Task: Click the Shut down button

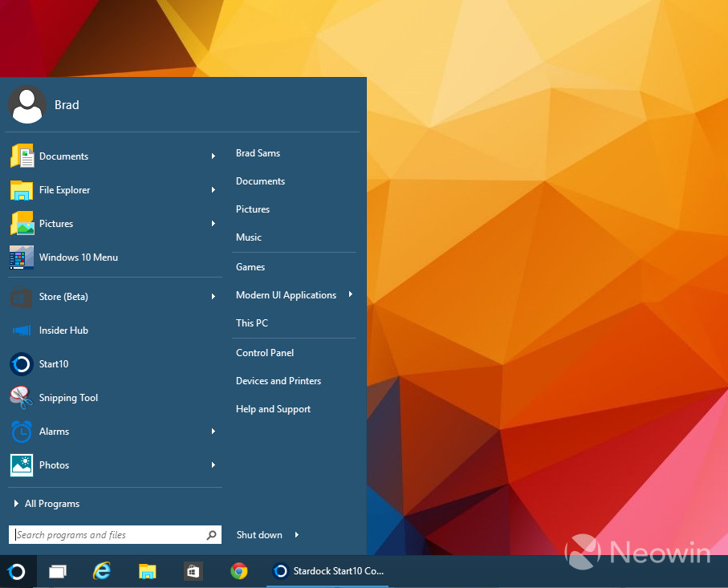Action: [259, 534]
